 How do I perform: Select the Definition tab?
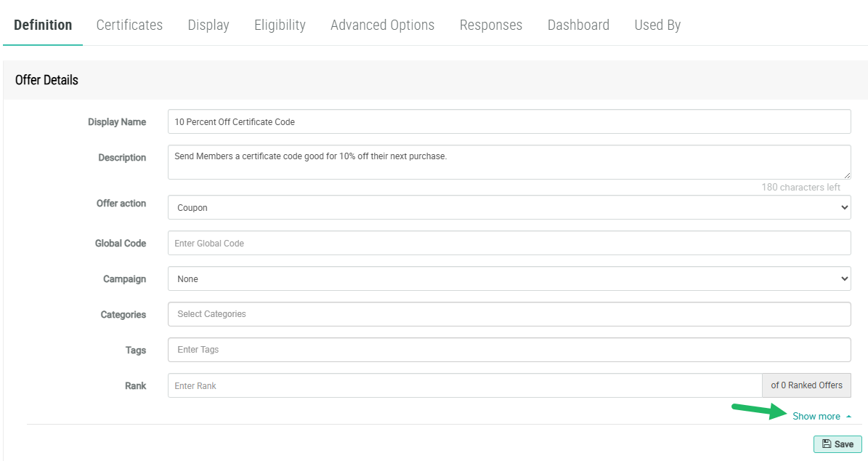[43, 25]
